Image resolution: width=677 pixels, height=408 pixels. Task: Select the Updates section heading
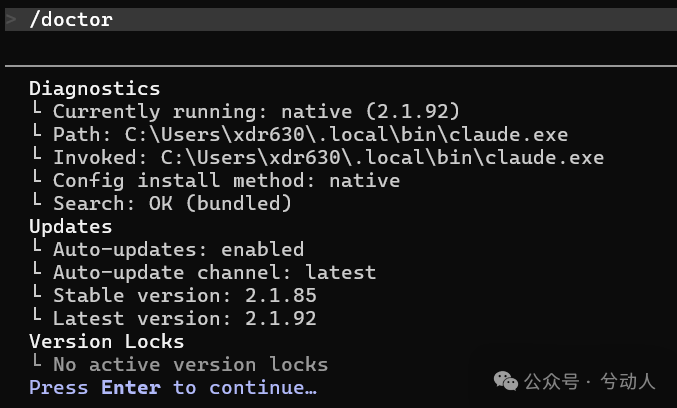pos(70,227)
